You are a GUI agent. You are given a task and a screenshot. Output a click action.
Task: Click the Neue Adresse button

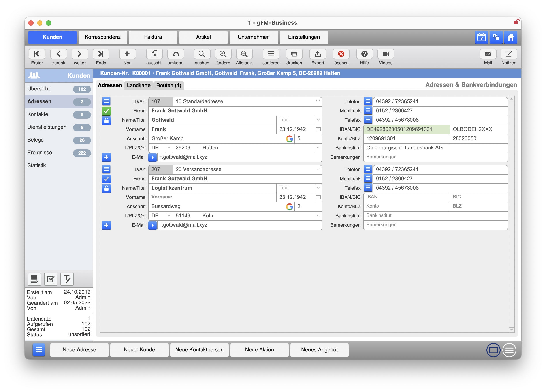tap(79, 350)
